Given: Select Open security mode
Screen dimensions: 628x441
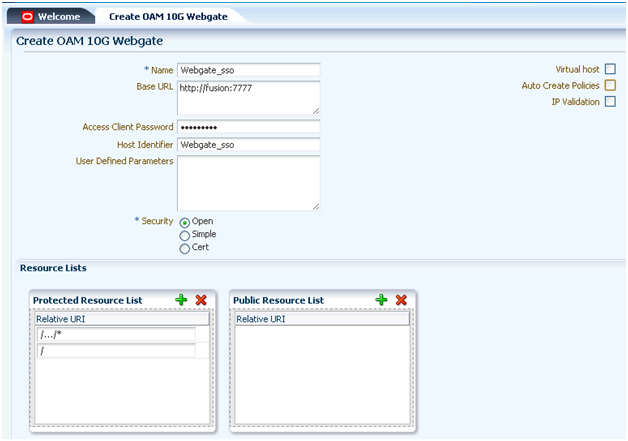Looking at the screenshot, I should 184,222.
